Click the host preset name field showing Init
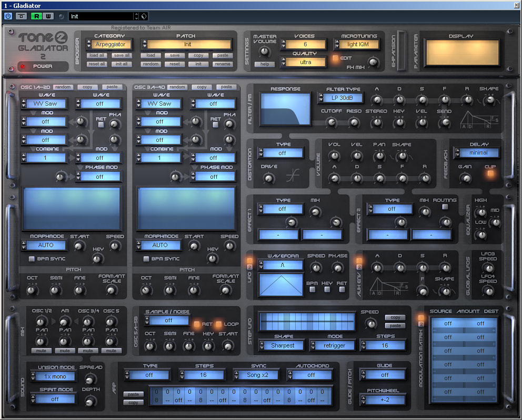Screen dimensions: 522x420 pyautogui.click(x=101, y=16)
